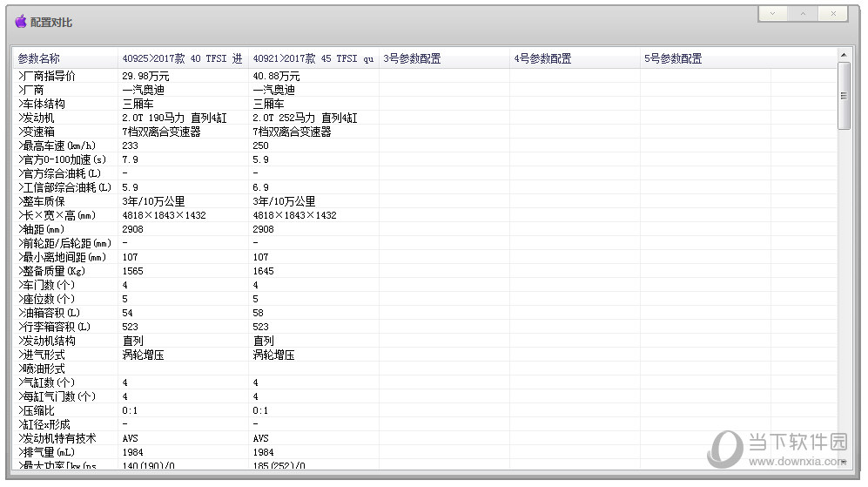The width and height of the screenshot is (868, 487).
Task: Click the 40921>2017款 45 TFSI column header
Action: [313, 58]
